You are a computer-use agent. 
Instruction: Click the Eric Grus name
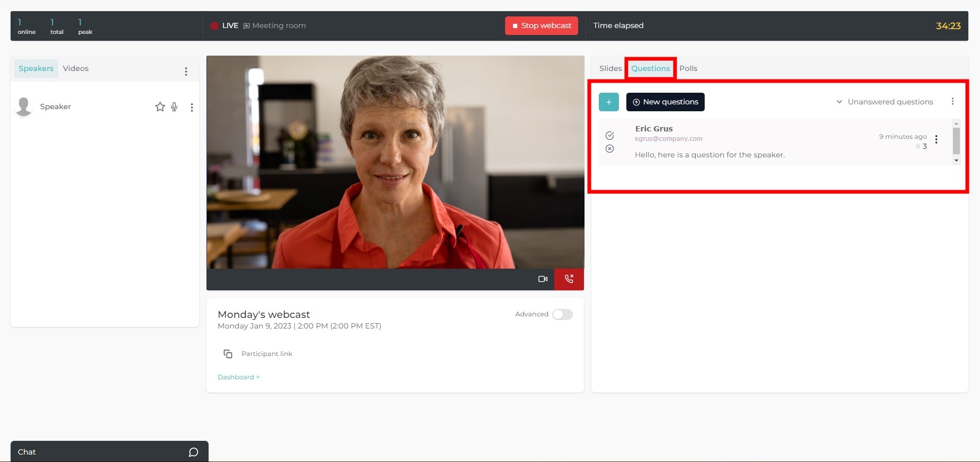pyautogui.click(x=654, y=129)
